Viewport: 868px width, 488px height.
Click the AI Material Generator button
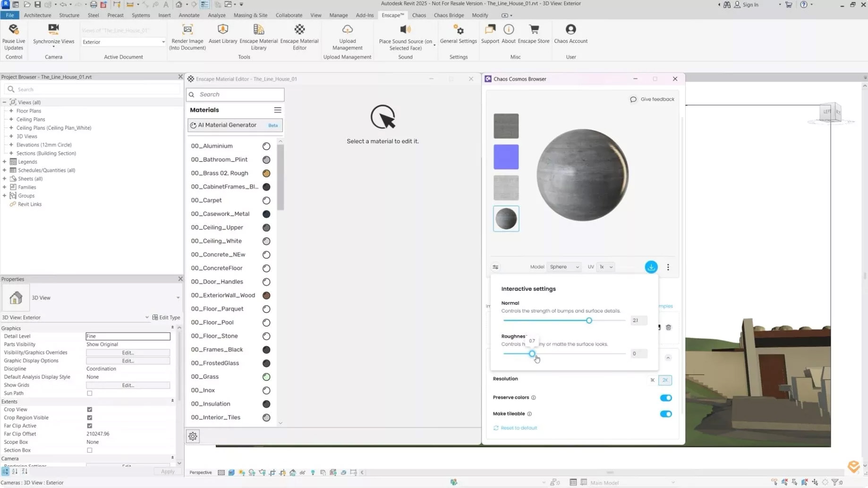pos(235,125)
